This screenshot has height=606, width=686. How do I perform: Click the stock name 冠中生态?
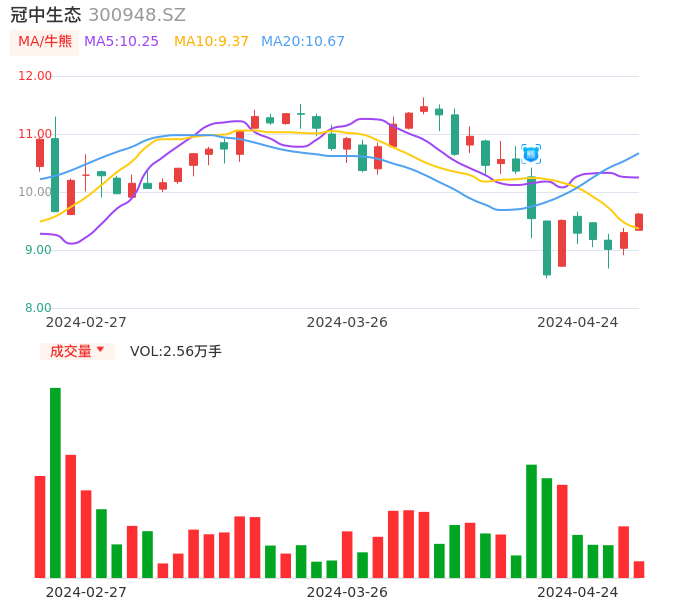(46, 15)
